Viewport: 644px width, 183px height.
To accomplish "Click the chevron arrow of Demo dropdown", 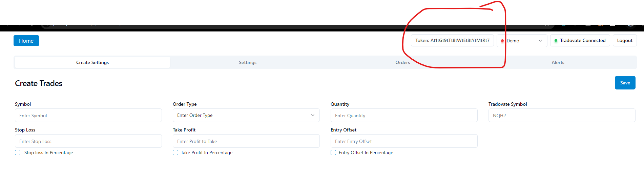I will [540, 41].
